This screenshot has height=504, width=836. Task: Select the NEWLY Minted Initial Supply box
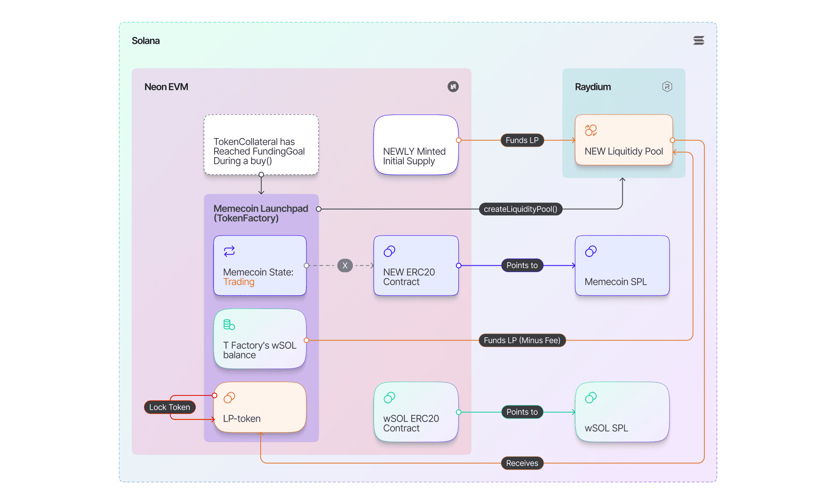[x=416, y=145]
